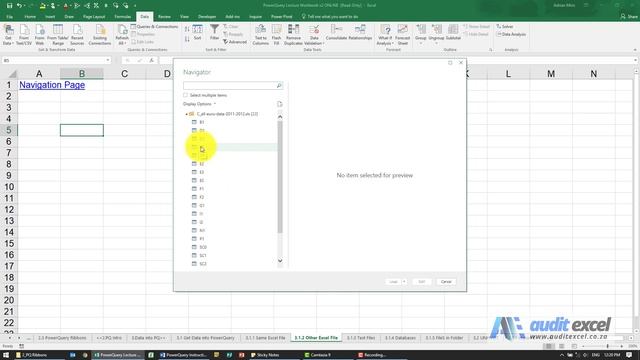Open Advanced filter options
640x360 pixels.
[235, 42]
